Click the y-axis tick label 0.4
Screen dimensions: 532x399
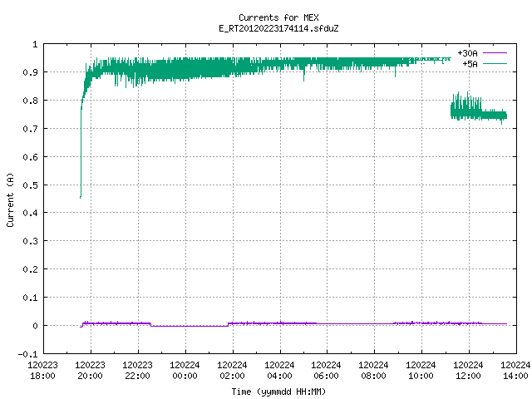[x=30, y=213]
